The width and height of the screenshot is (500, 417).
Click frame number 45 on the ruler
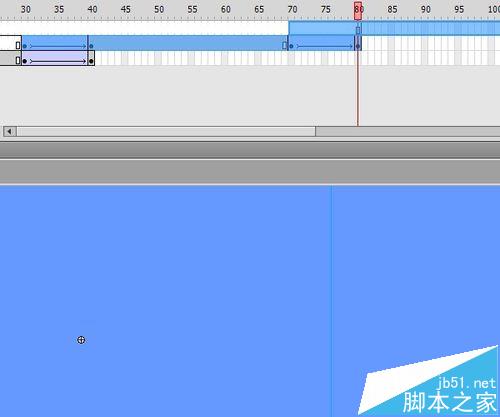pyautogui.click(x=126, y=9)
